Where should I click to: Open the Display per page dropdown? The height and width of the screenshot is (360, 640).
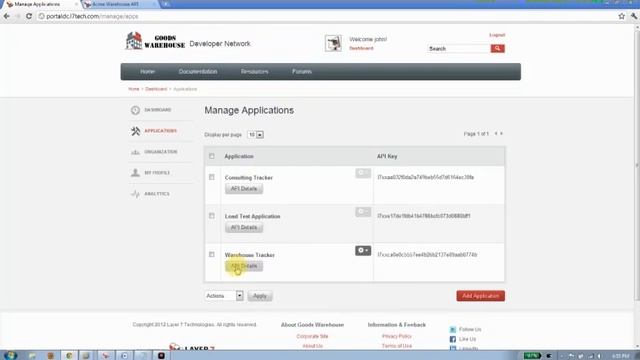click(256, 135)
